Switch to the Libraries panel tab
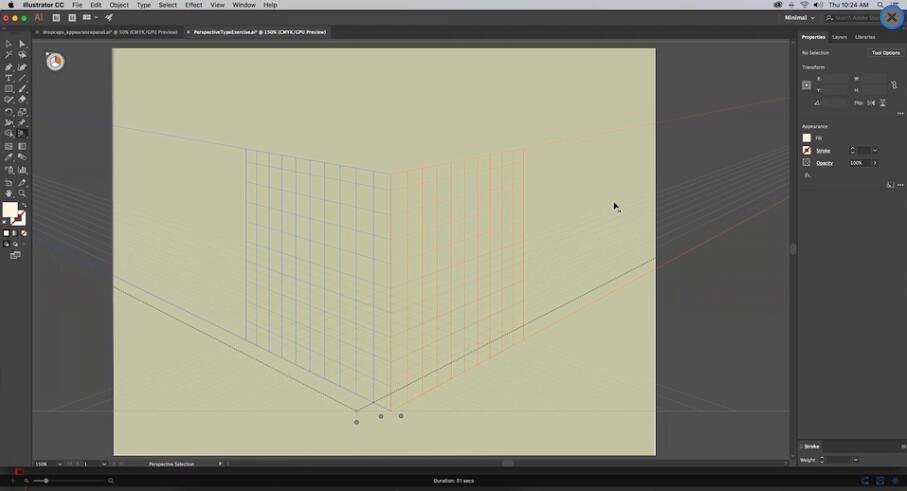The width and height of the screenshot is (907, 491). click(865, 37)
